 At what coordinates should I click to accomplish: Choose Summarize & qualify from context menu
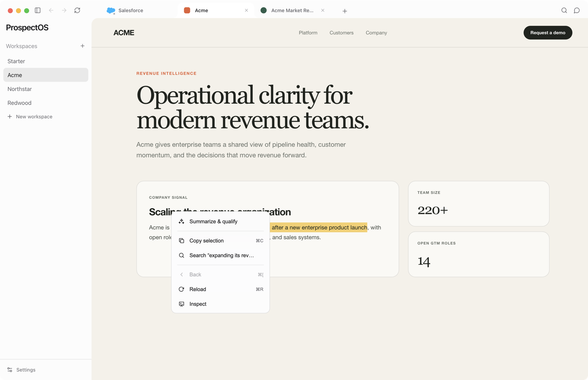click(220, 221)
